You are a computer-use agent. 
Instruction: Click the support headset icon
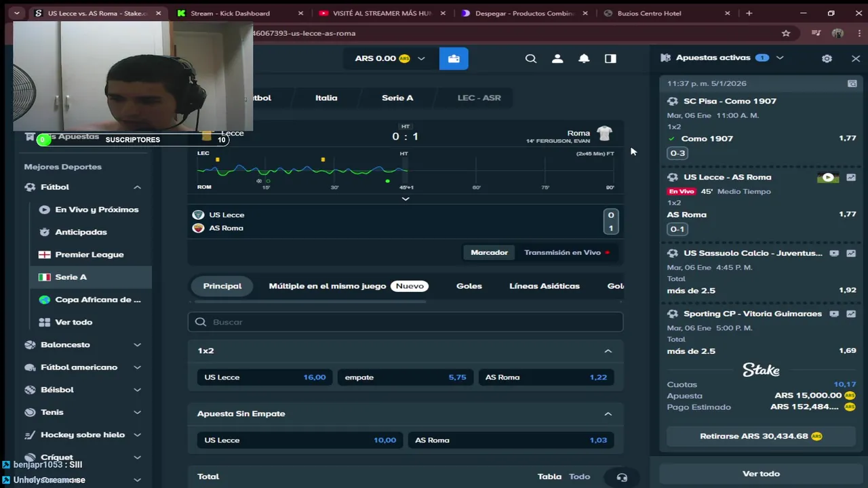pyautogui.click(x=622, y=477)
